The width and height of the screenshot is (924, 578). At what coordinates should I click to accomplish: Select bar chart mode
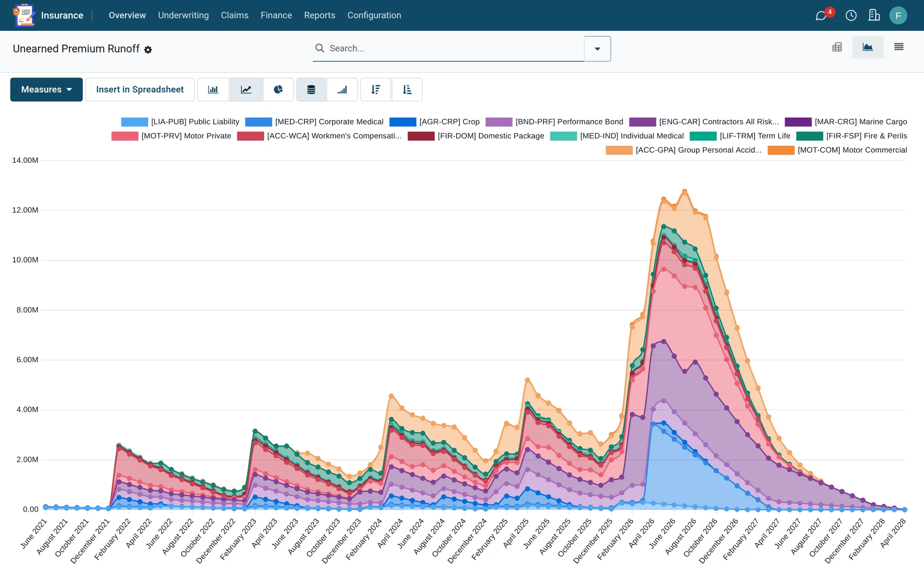(213, 90)
